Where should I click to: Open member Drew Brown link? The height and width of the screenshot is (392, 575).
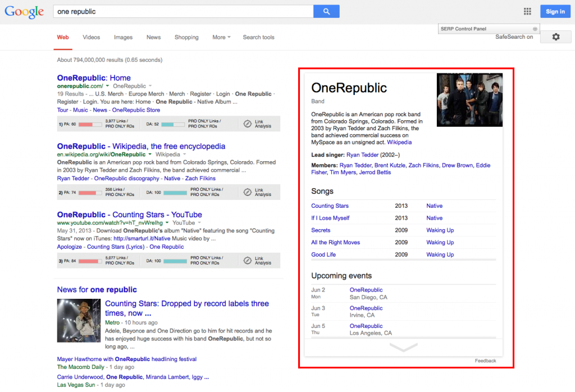coord(457,165)
